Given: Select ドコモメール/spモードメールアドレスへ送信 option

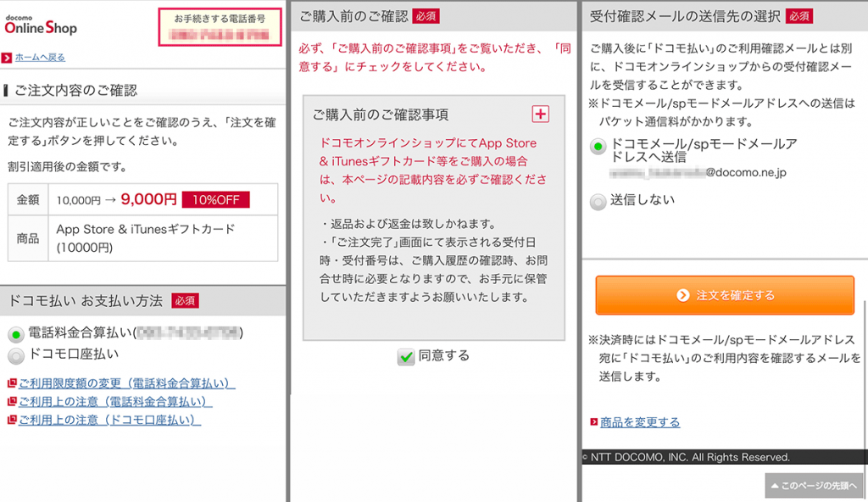Looking at the screenshot, I should pos(598,146).
